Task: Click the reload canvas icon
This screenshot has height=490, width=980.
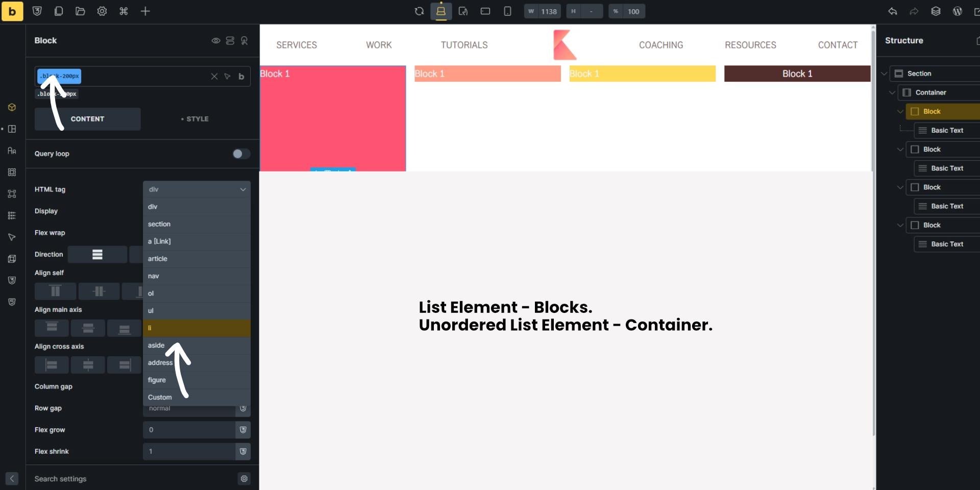Action: coord(419,11)
